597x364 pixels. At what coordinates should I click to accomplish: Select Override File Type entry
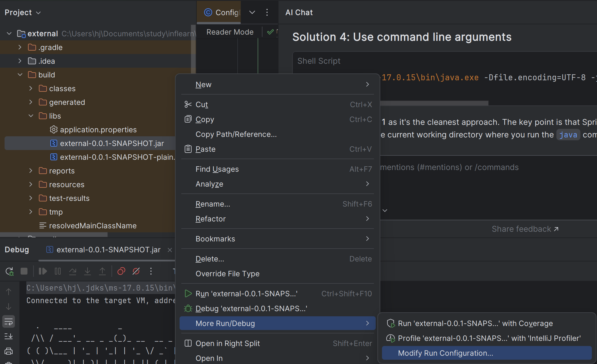tap(278, 274)
